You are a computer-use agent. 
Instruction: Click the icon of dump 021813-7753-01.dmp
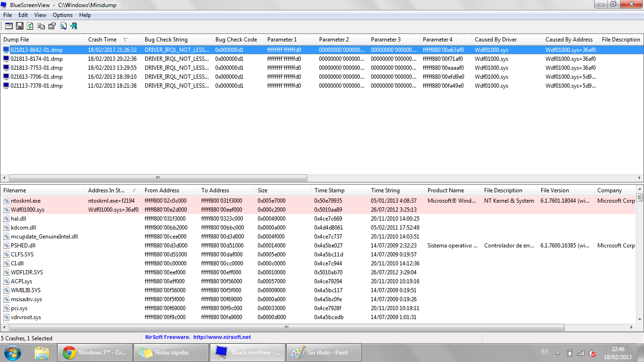pos(6,68)
